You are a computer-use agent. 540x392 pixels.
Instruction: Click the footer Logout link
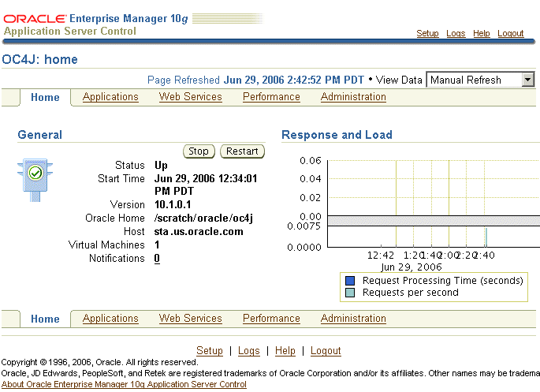coord(326,351)
